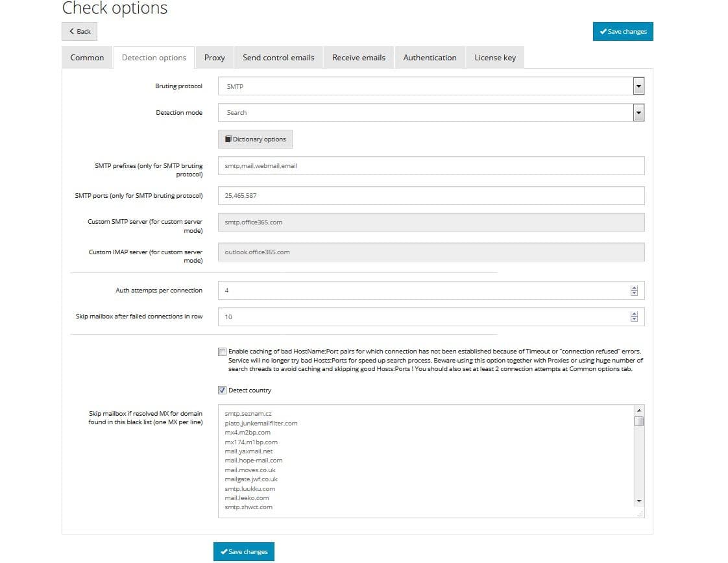Expand the Detection mode options list

(x=638, y=112)
